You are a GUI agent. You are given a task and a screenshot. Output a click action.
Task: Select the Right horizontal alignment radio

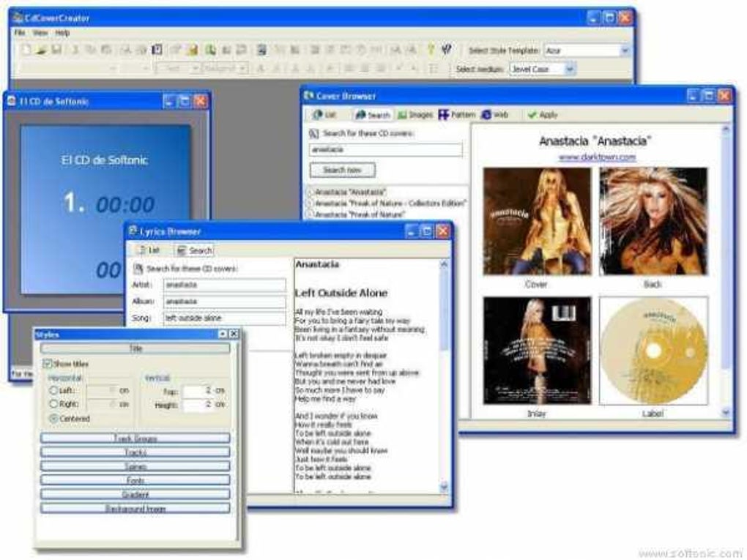[x=53, y=404]
